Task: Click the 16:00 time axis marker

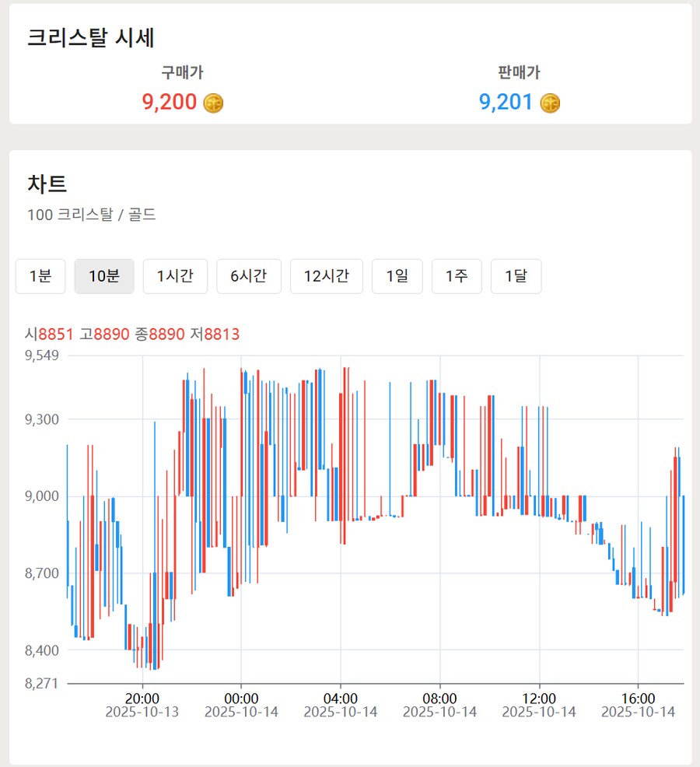Action: (638, 698)
